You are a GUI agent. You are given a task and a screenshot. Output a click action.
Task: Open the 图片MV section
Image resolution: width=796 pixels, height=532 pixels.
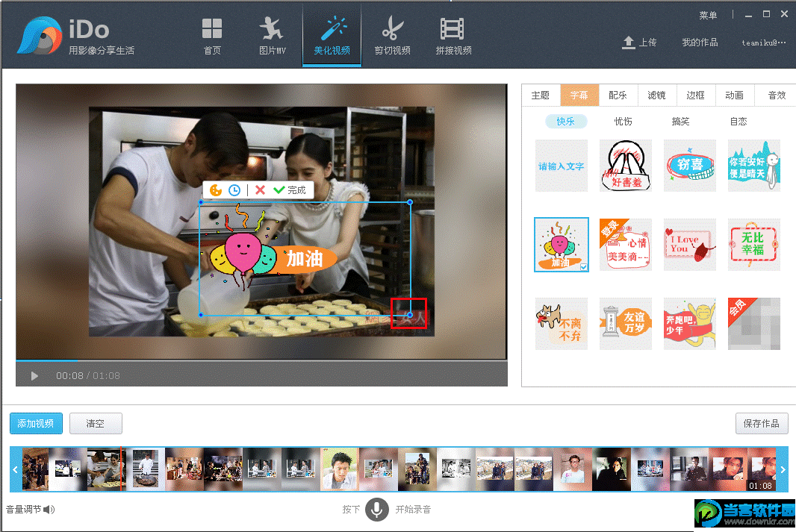(272, 35)
